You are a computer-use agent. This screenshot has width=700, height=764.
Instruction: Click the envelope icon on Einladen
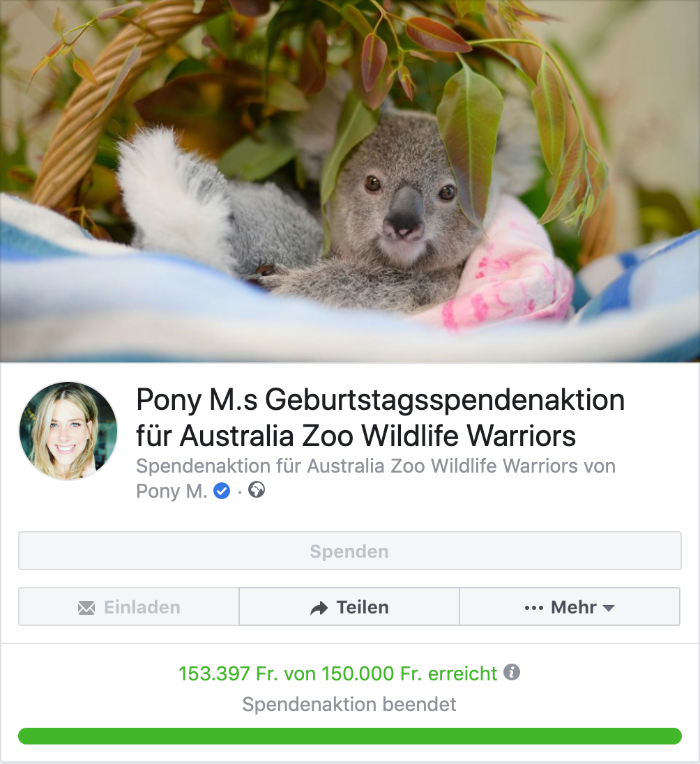pos(86,608)
